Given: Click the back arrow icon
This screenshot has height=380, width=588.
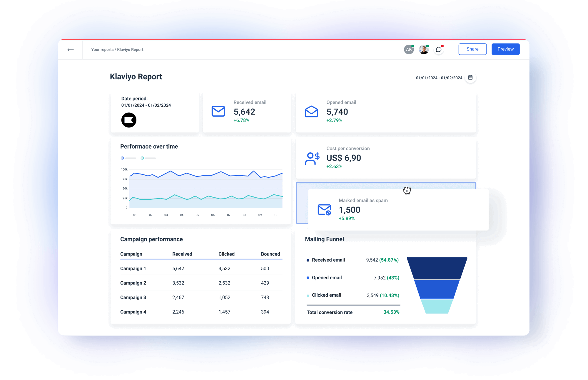Looking at the screenshot, I should pos(71,49).
